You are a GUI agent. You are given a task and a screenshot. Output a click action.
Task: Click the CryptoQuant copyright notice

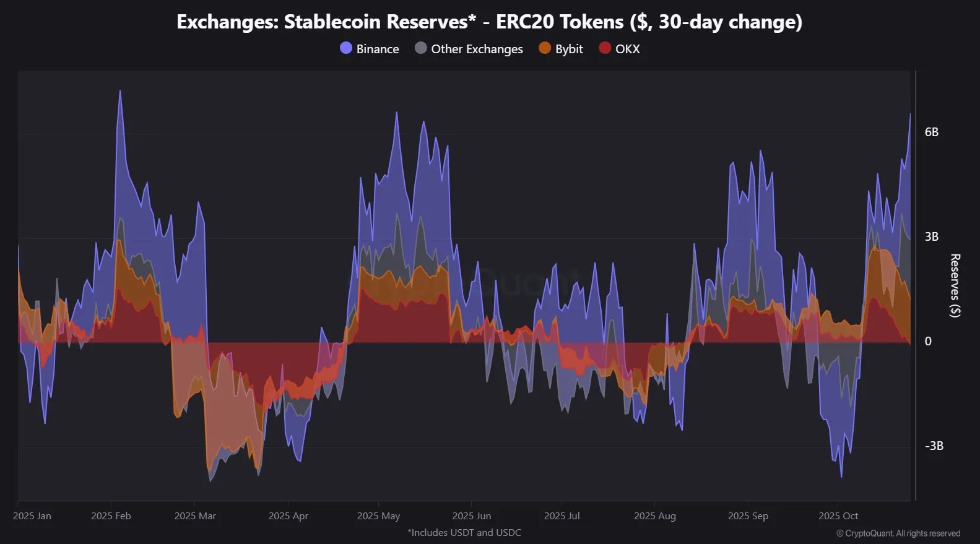pyautogui.click(x=898, y=533)
